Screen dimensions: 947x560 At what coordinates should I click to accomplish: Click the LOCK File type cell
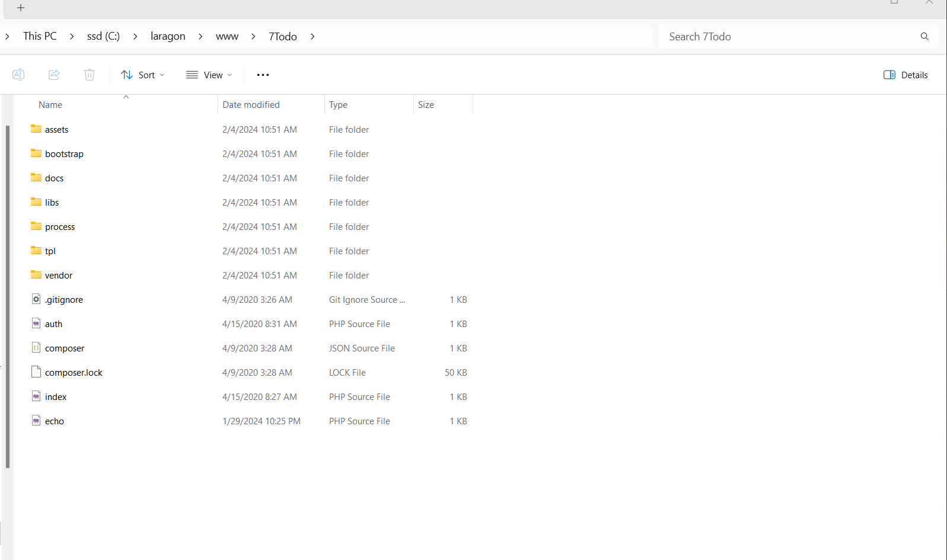[x=347, y=373]
